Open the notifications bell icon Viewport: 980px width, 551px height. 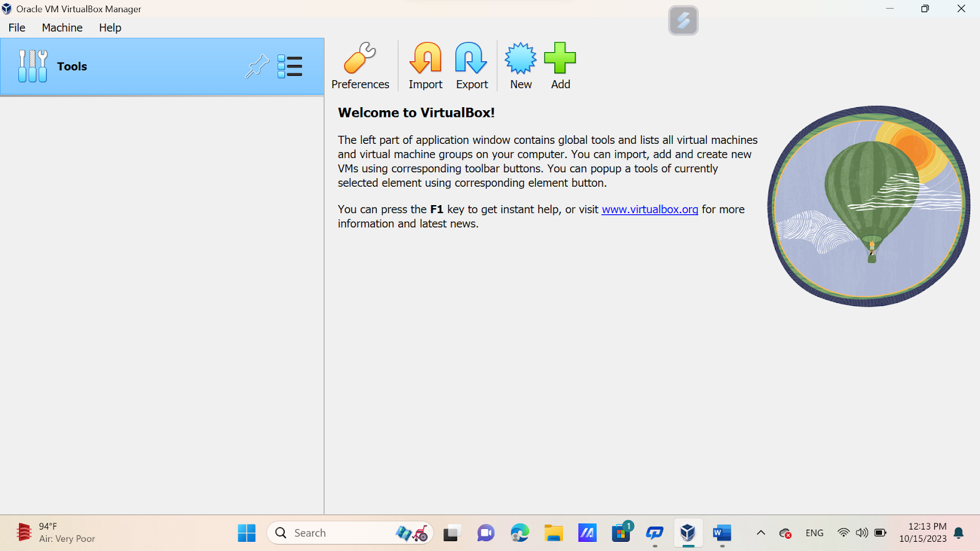959,533
